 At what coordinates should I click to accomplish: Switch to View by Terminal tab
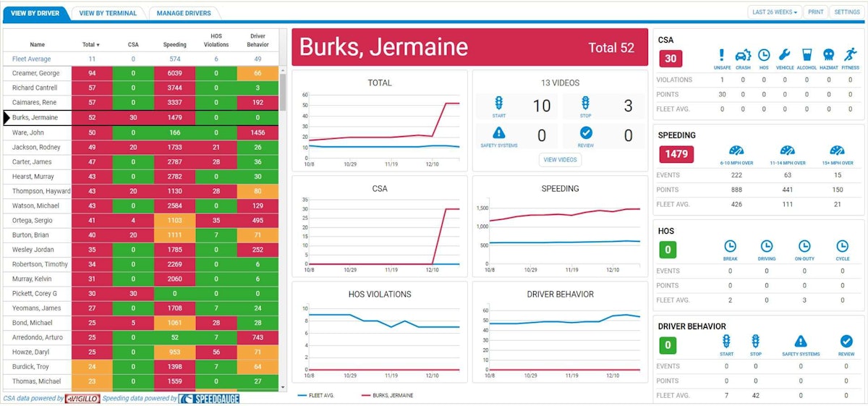108,13
